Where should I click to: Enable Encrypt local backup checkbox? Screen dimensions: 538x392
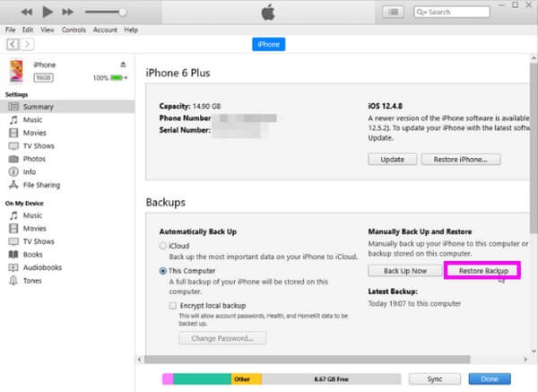[173, 306]
